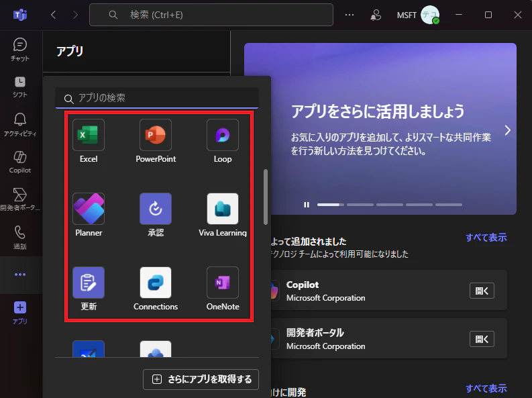Pause the banner carousel

click(x=307, y=205)
